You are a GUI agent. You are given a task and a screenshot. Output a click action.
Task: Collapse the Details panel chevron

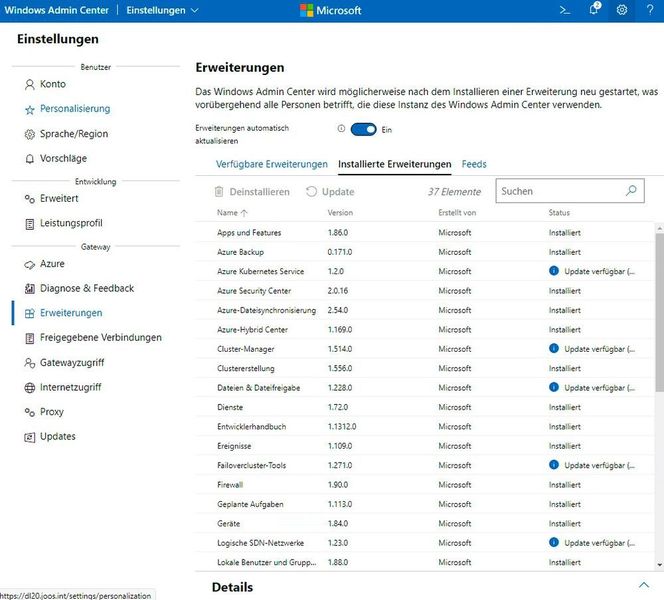(644, 585)
